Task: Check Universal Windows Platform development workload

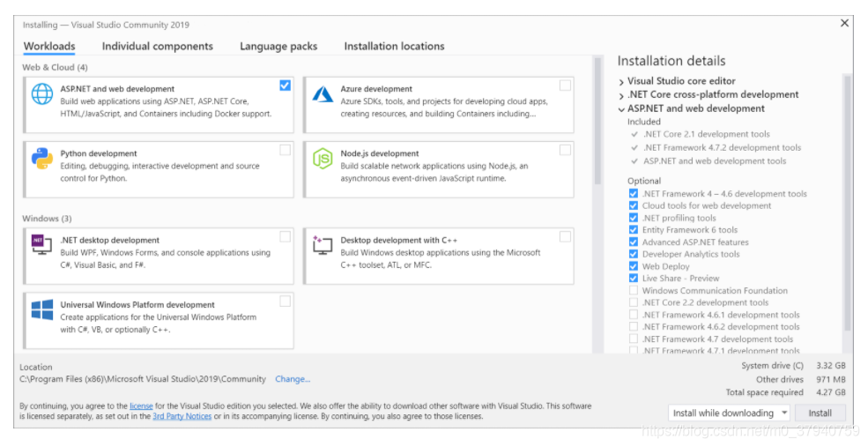Action: click(286, 302)
